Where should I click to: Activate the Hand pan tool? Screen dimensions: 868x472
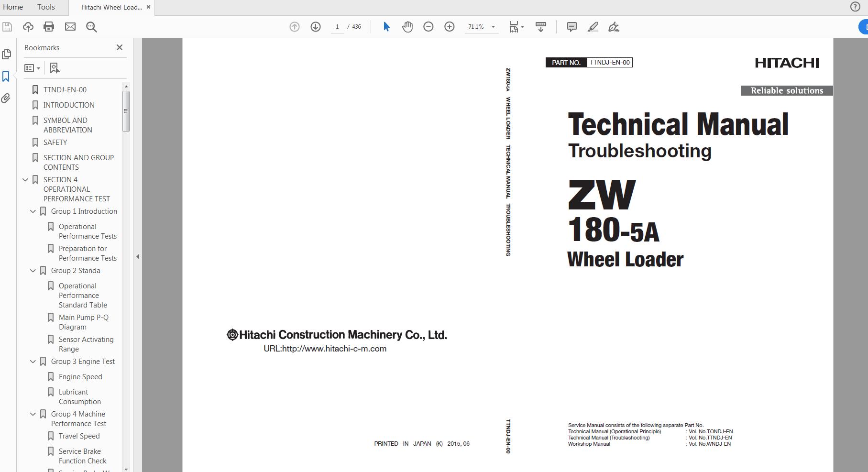(407, 27)
